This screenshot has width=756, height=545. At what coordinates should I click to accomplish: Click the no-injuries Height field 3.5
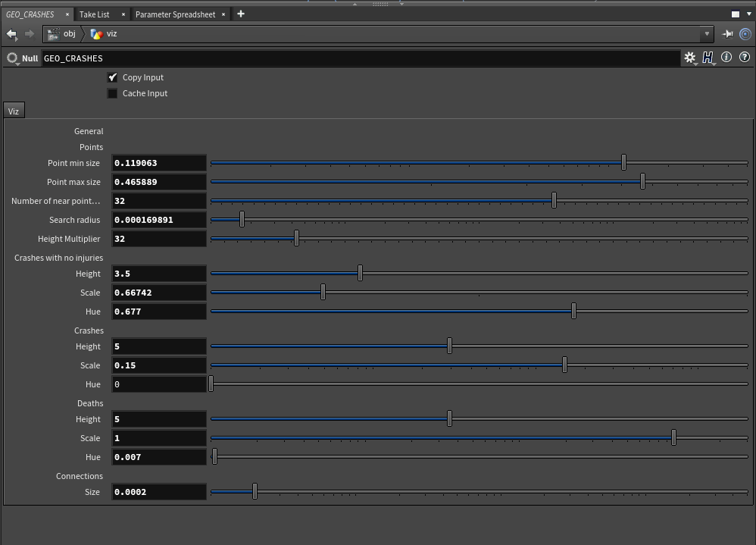click(x=159, y=274)
